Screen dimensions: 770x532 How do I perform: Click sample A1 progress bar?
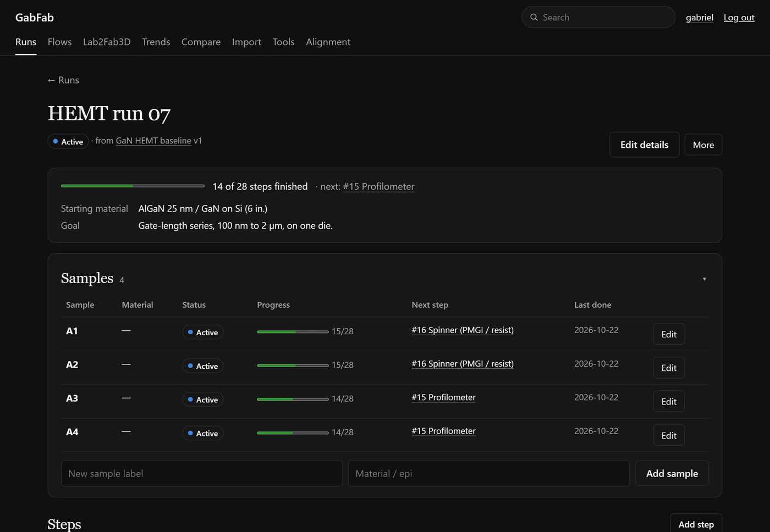point(293,332)
